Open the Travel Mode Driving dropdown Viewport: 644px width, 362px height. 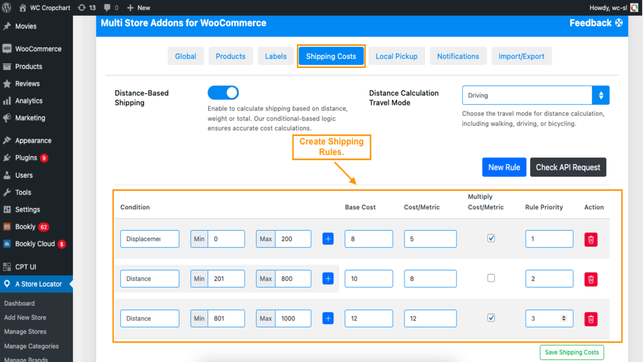click(536, 96)
